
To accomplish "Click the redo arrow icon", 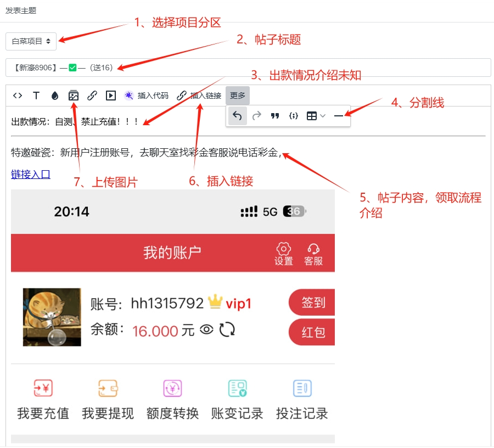I will 257,116.
